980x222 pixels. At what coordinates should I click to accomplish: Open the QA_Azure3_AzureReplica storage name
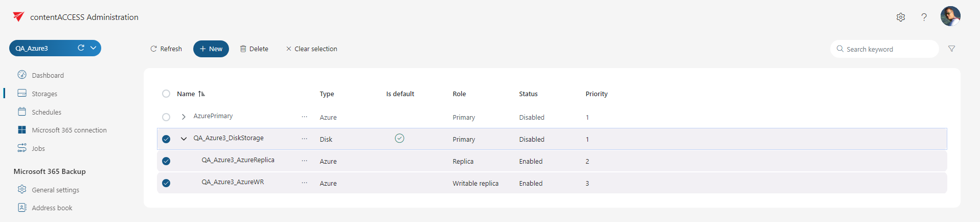(x=238, y=160)
